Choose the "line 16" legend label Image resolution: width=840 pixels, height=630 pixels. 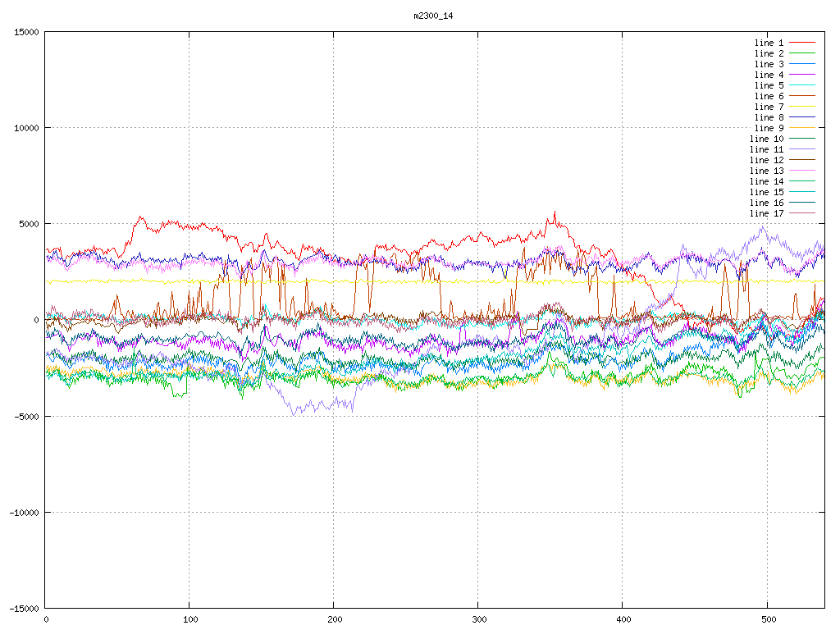click(x=766, y=203)
